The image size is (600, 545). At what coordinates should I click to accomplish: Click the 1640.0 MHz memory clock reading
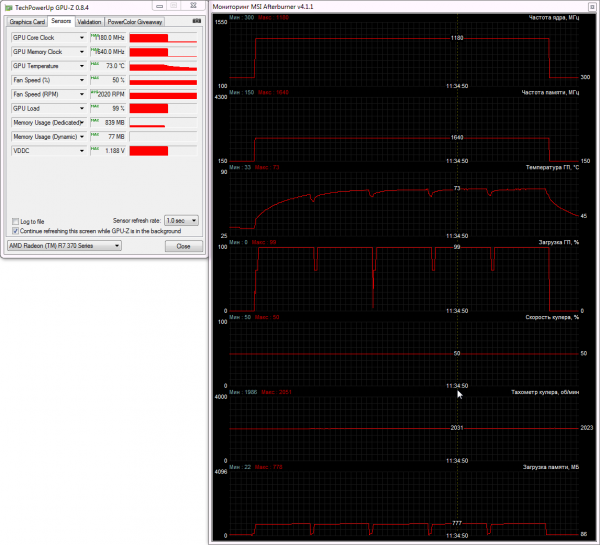[x=110, y=52]
